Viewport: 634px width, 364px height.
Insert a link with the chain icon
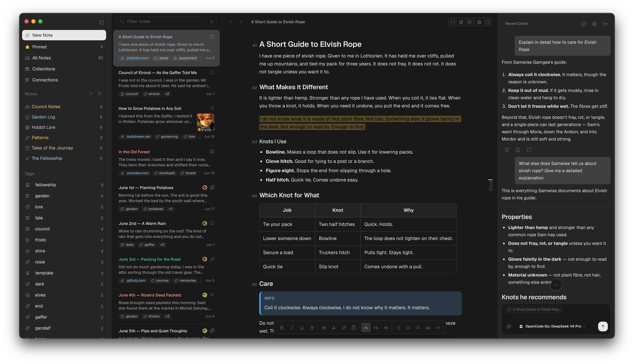click(344, 327)
